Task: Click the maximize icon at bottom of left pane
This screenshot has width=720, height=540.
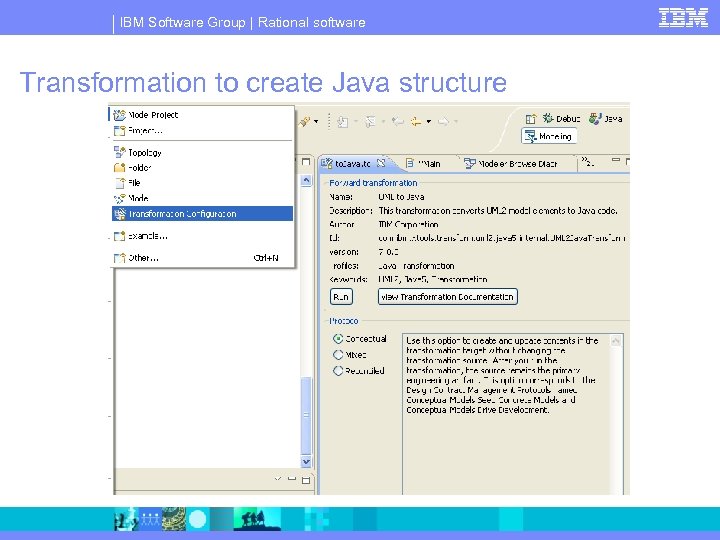Action: click(306, 480)
